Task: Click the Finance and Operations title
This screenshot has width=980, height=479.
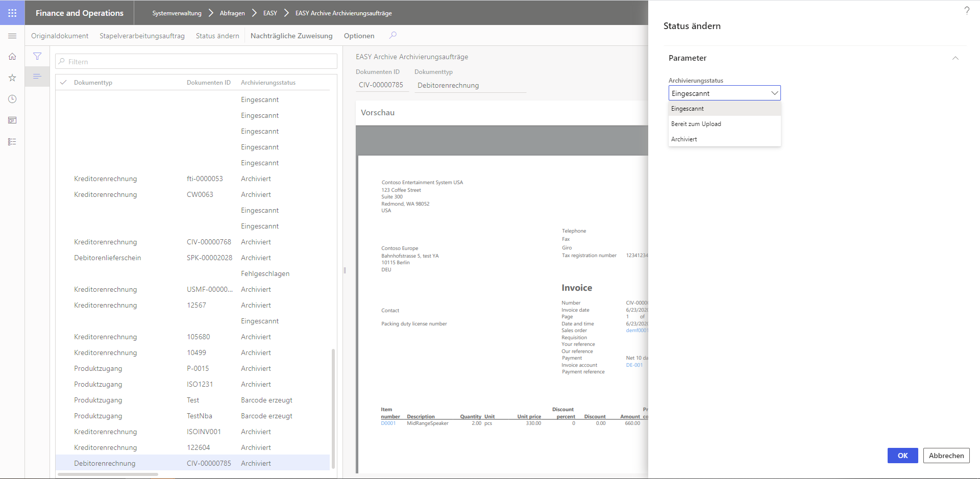Action: click(80, 13)
